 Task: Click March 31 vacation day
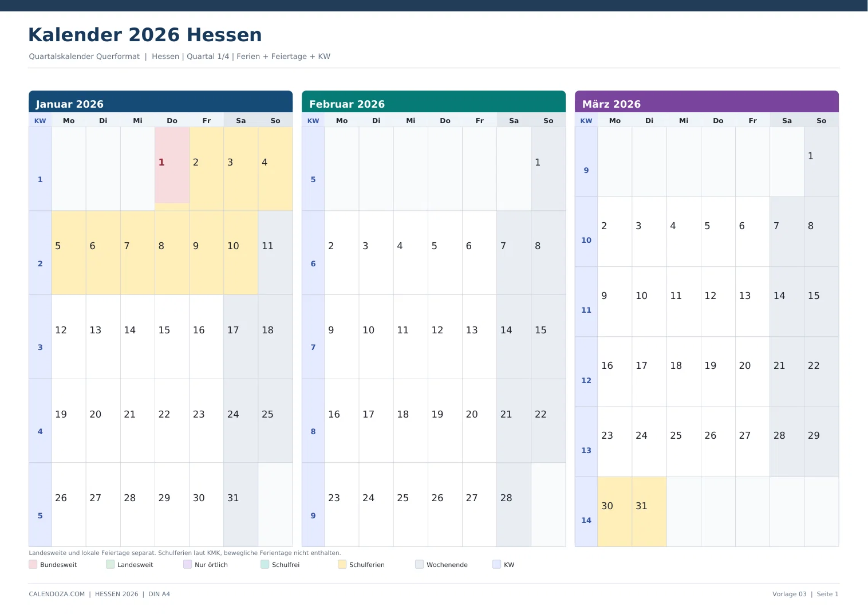tap(649, 511)
